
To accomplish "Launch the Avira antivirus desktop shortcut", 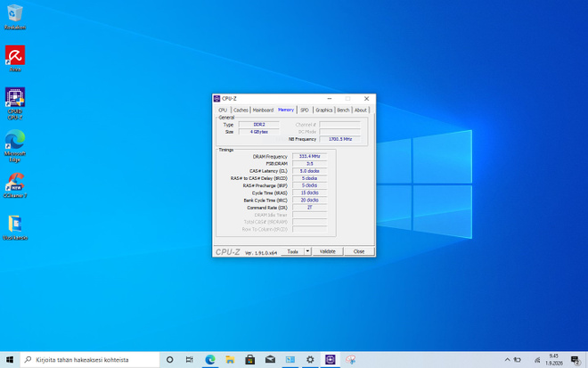I will pyautogui.click(x=14, y=59).
